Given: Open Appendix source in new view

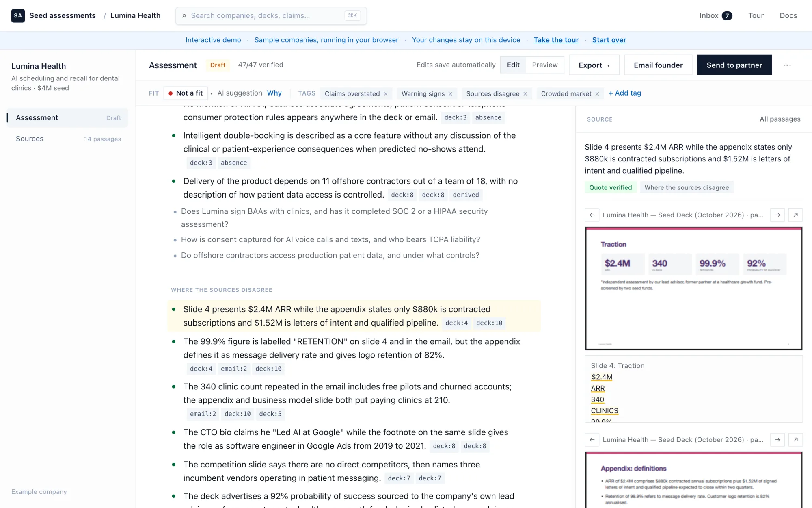Looking at the screenshot, I should coord(795,440).
